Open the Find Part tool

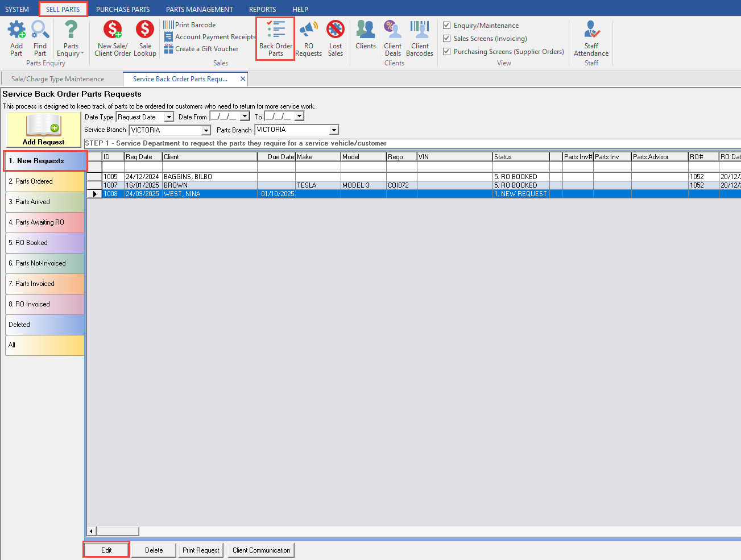coord(40,38)
